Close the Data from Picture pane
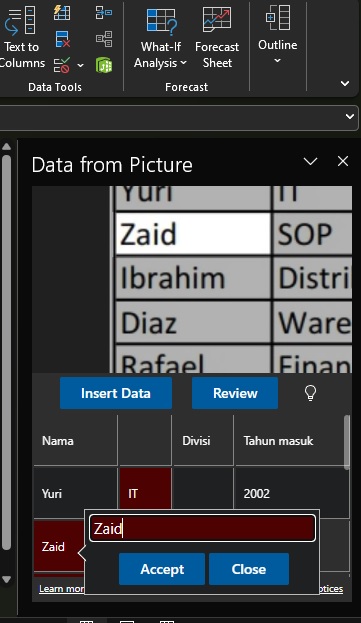Image resolution: width=361 pixels, height=623 pixels. coord(343,161)
